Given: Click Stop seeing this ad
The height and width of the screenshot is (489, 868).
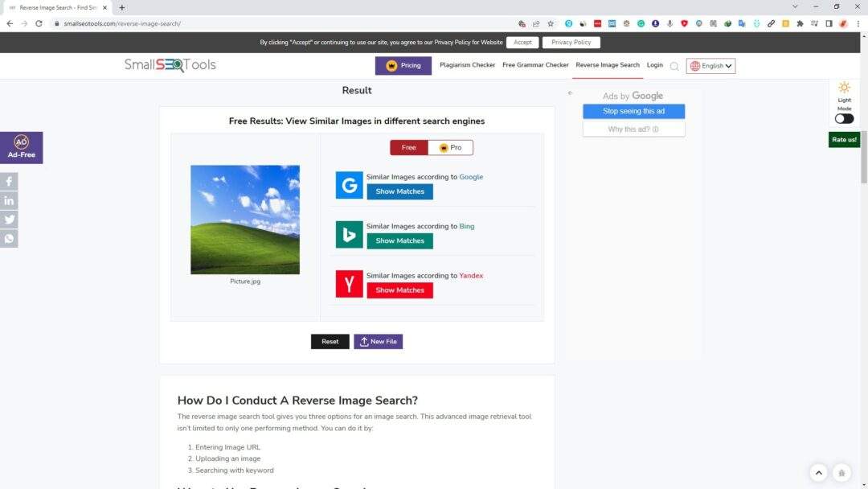Looking at the screenshot, I should coord(633,111).
